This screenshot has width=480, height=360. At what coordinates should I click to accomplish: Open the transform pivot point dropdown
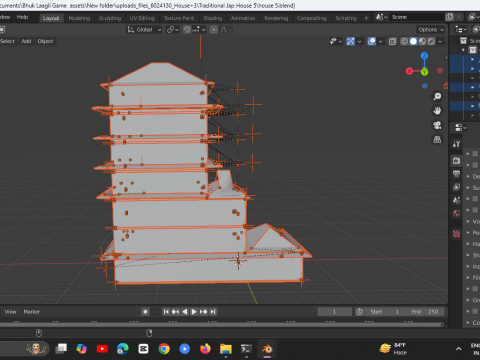pos(173,30)
